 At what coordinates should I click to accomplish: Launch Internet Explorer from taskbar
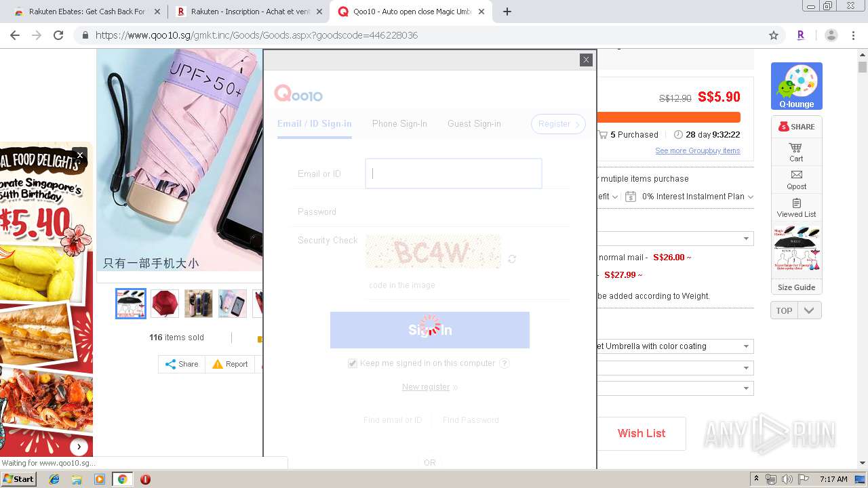(54, 479)
